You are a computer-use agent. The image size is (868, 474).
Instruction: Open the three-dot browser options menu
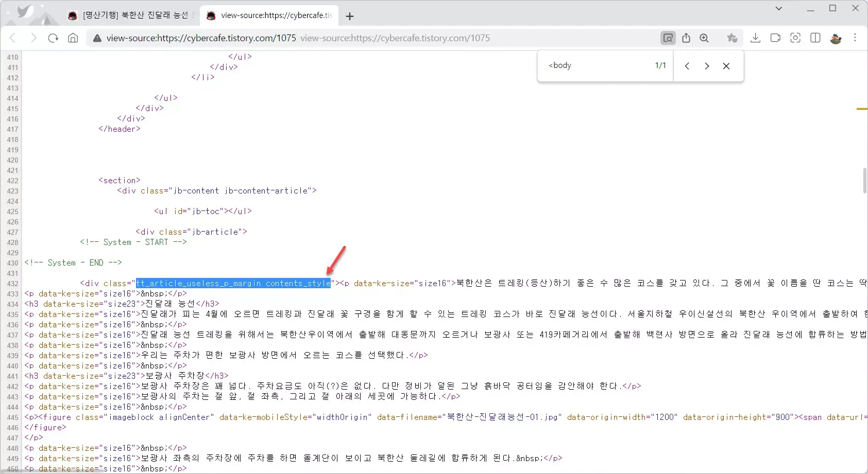[855, 38]
